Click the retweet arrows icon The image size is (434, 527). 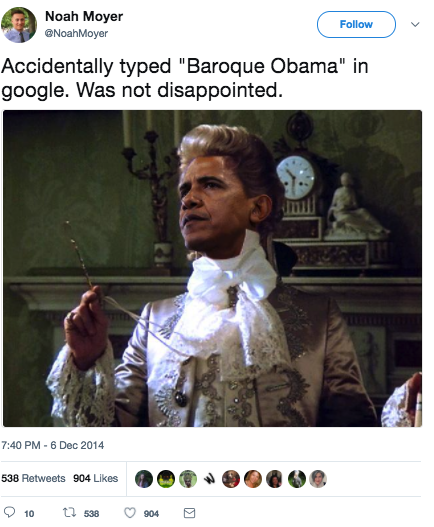[x=69, y=513]
